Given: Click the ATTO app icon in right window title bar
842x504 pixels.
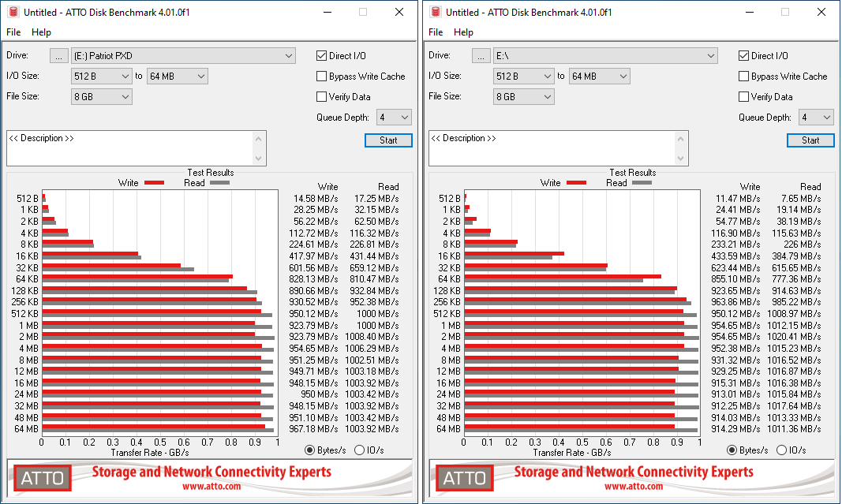Looking at the screenshot, I should 435,12.
